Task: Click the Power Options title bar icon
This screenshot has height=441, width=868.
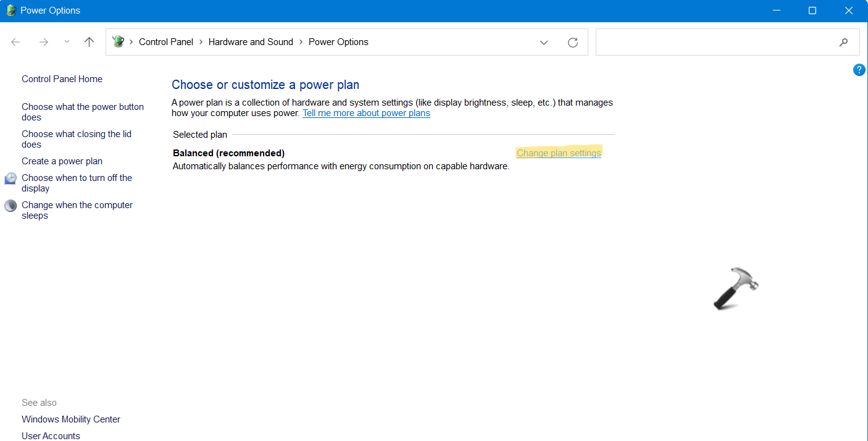Action: tap(10, 10)
